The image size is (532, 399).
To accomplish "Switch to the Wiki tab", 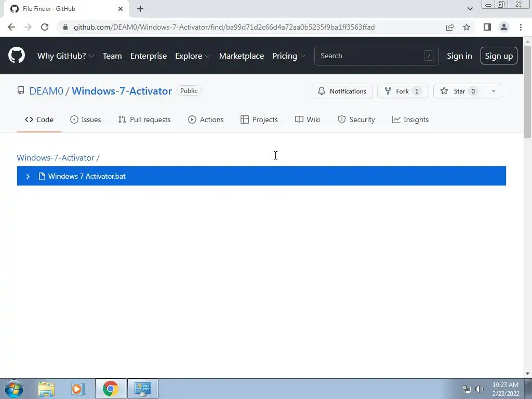I will [308, 120].
